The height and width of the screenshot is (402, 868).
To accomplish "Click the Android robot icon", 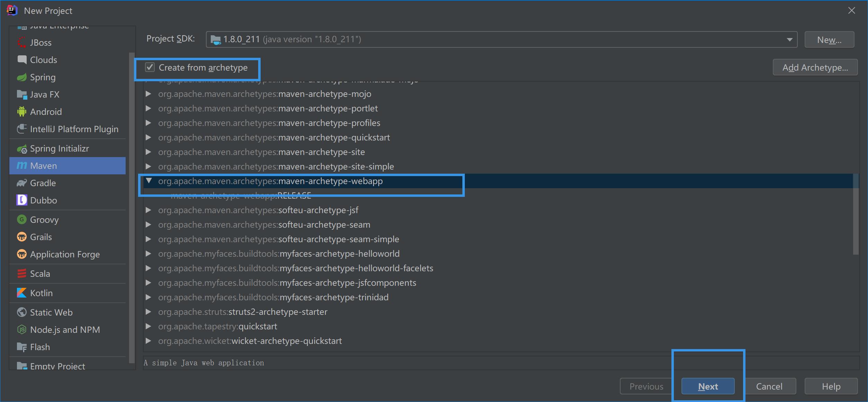I will click(x=22, y=111).
